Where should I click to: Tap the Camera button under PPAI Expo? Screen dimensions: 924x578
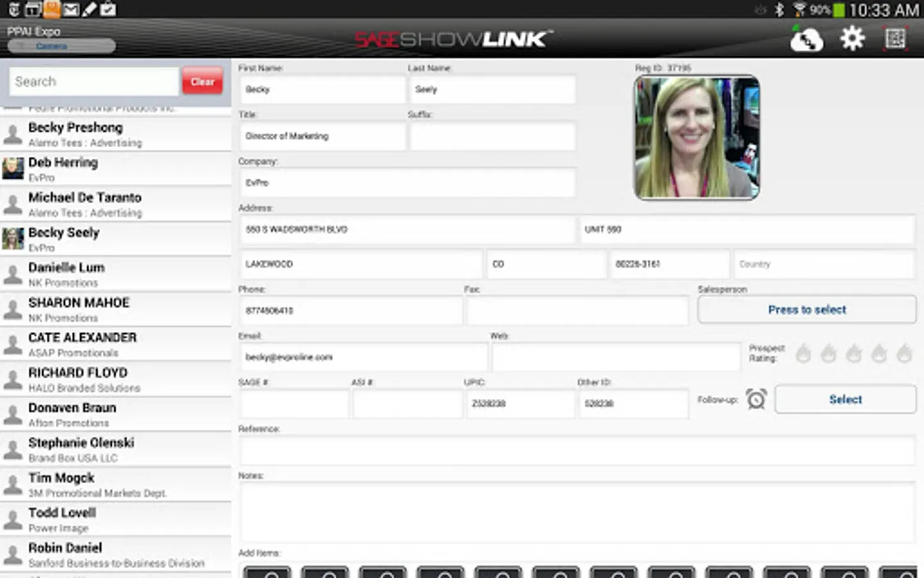[x=62, y=46]
